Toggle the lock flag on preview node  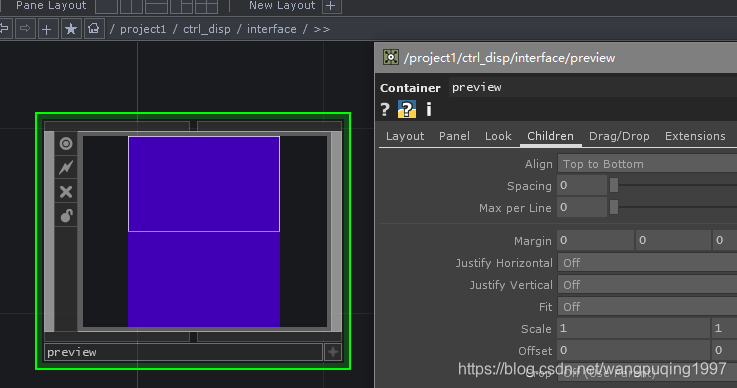[66, 216]
